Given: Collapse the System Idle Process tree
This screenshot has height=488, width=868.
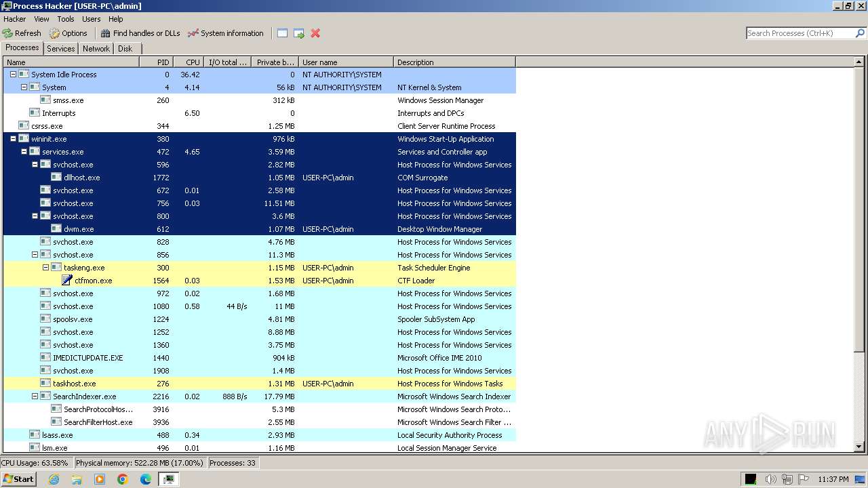Looking at the screenshot, I should [13, 75].
